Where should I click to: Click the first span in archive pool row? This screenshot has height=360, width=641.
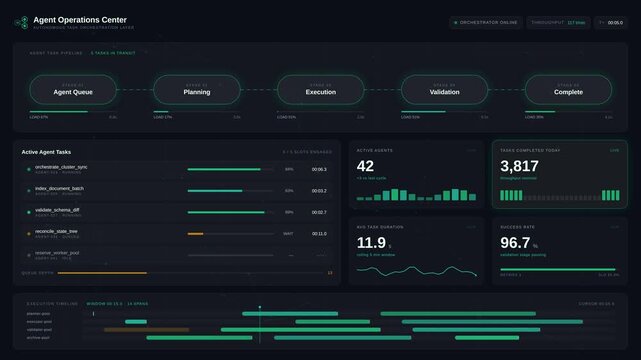click(x=199, y=338)
